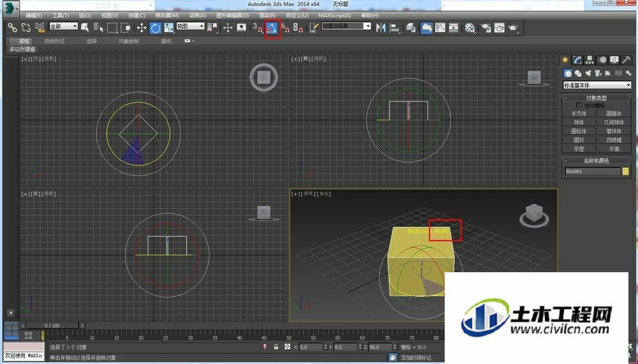The width and height of the screenshot is (638, 364).
Task: Expand the ribbon options small dropdown
Action: pos(189,41)
